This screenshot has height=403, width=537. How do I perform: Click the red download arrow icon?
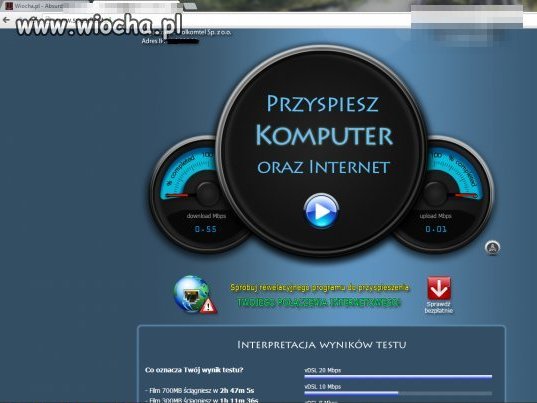tap(439, 289)
